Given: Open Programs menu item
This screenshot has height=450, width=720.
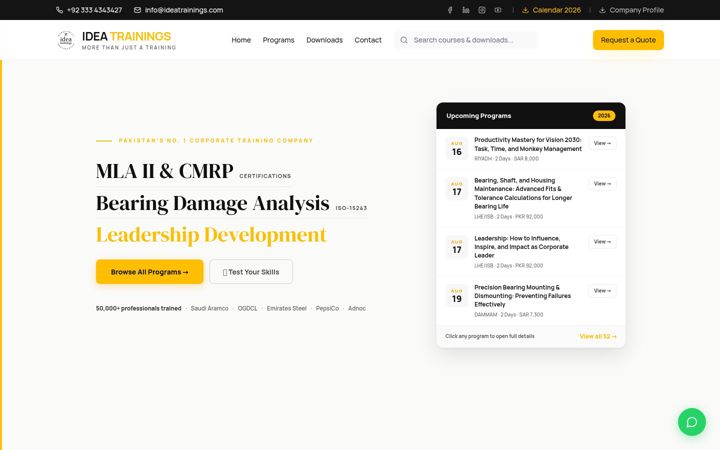Looking at the screenshot, I should pos(278,40).
